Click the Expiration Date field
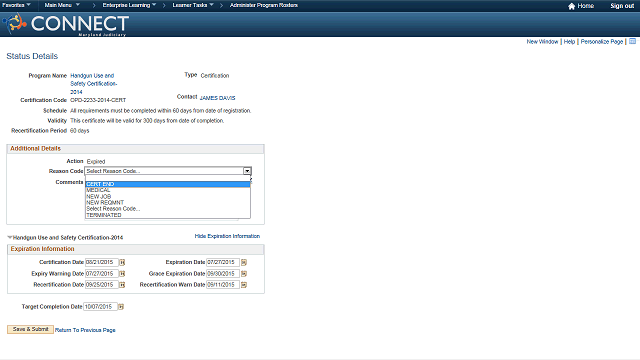Viewport: 640px width, 360px height. coord(223,262)
